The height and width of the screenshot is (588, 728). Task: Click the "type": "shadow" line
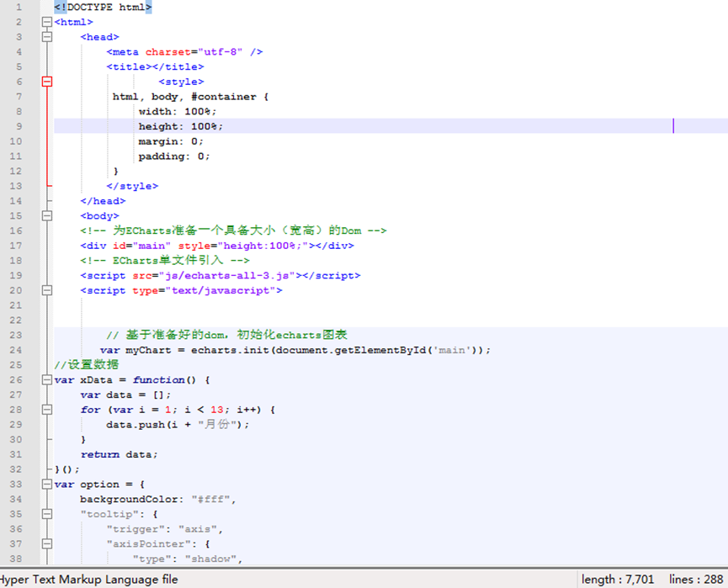(188, 559)
